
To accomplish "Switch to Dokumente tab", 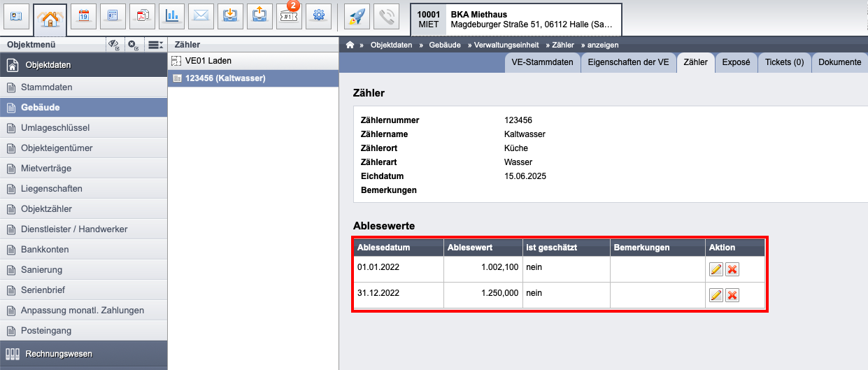I will point(839,63).
